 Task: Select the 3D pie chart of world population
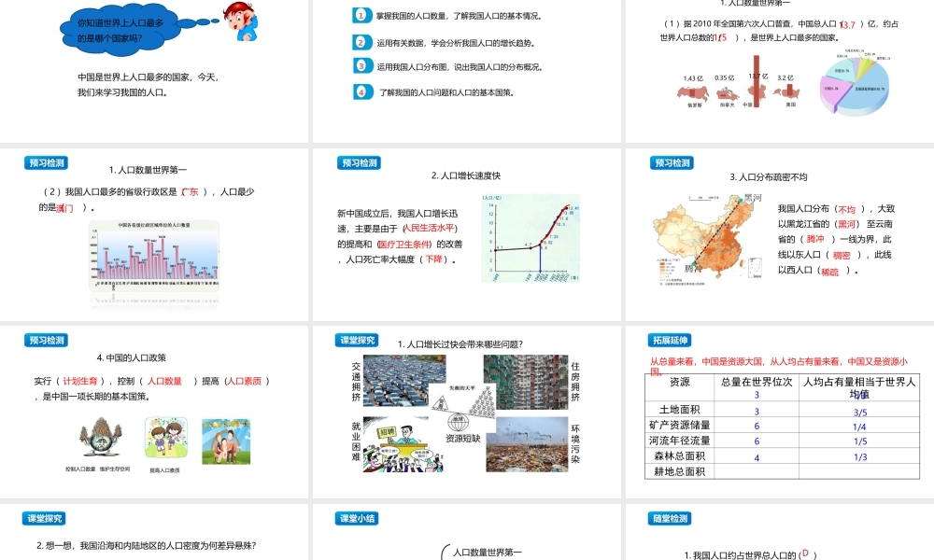pos(855,83)
